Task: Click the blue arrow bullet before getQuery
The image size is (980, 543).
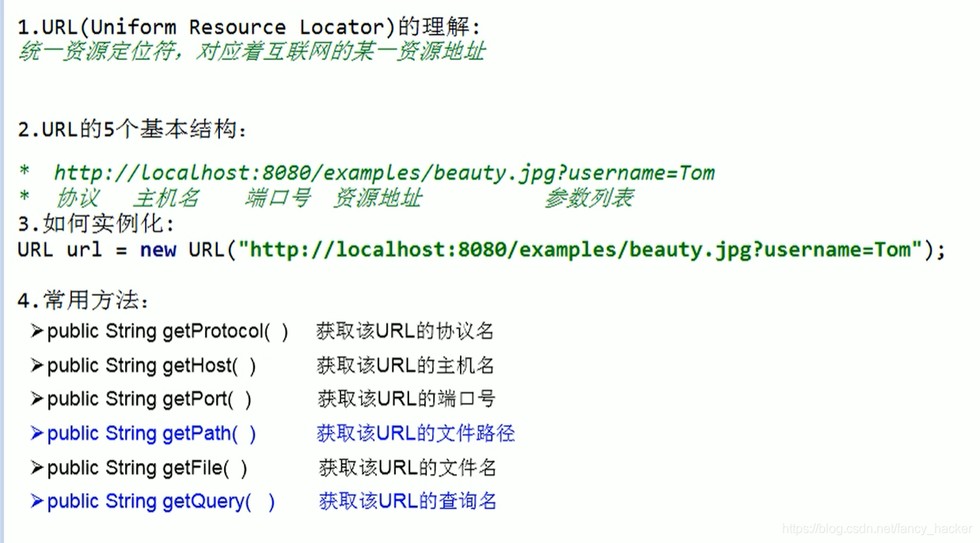Action: click(x=36, y=501)
